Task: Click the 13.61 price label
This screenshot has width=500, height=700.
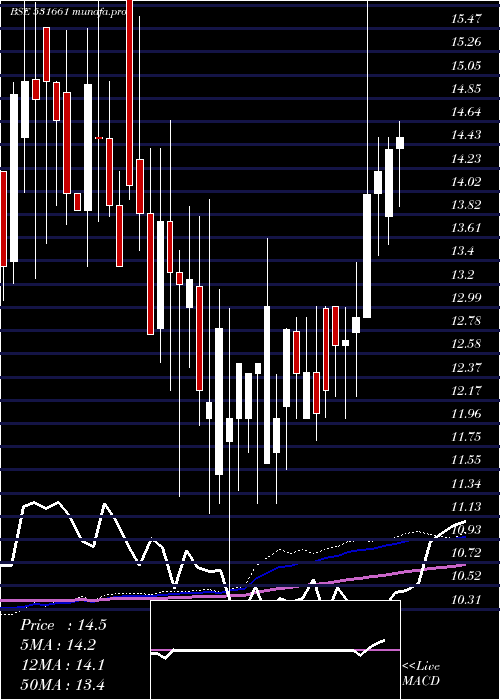Action: tap(467, 228)
